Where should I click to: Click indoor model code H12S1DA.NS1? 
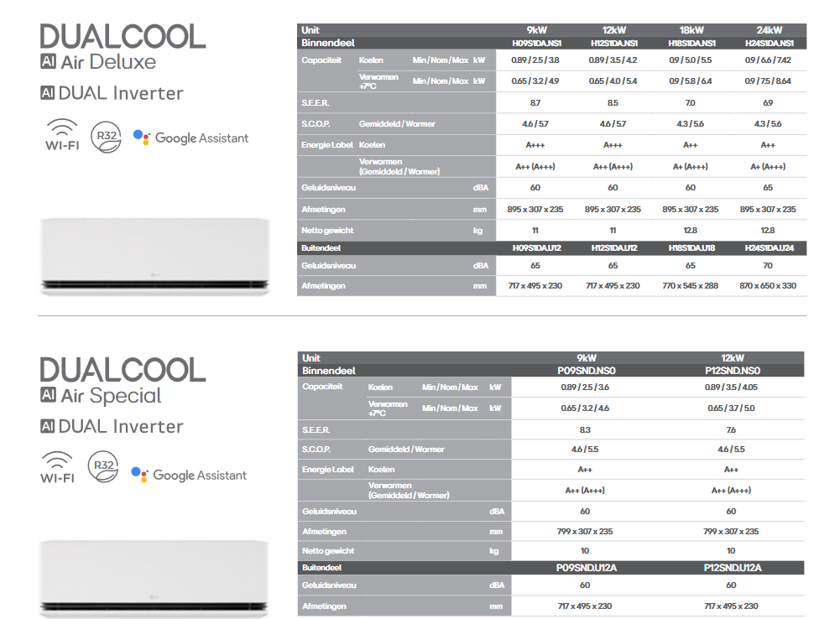click(614, 44)
